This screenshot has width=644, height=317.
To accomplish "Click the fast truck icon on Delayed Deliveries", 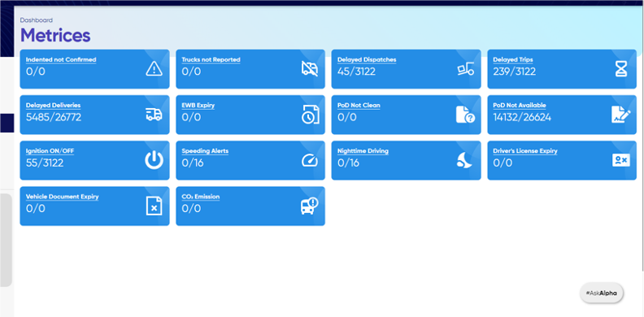I will click(x=154, y=115).
